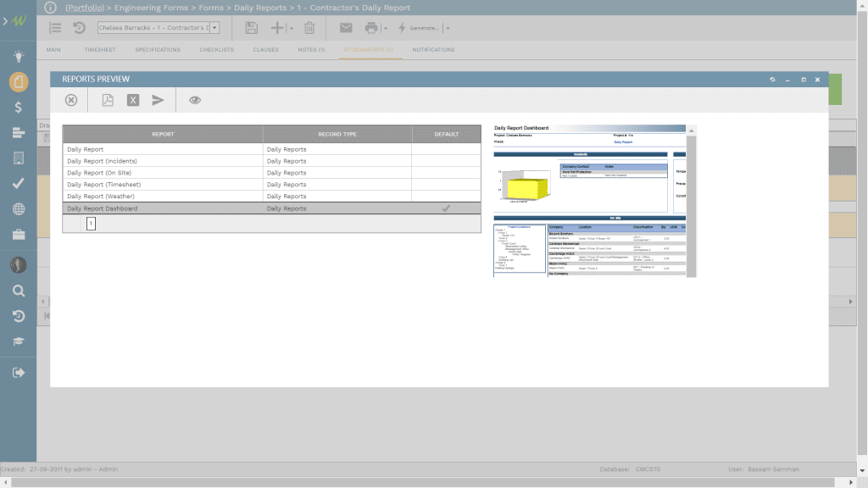Export the report as PDF
The height and width of the screenshot is (488, 868).
tap(108, 100)
